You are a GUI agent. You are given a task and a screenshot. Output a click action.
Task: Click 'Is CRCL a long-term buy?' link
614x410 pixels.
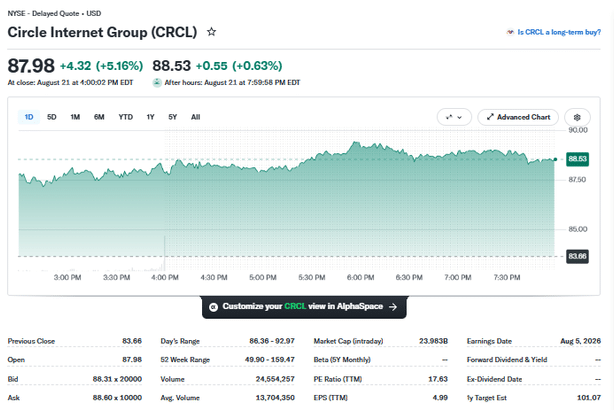pos(559,32)
